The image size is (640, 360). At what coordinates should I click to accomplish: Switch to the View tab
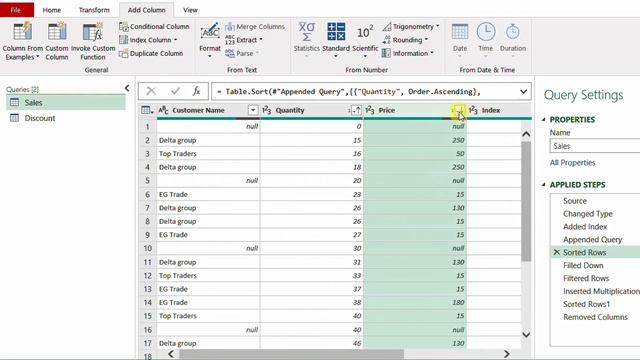click(190, 10)
